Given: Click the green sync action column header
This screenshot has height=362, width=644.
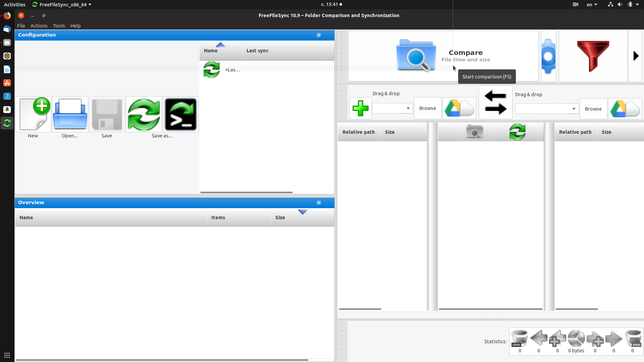Looking at the screenshot, I should click(x=518, y=132).
